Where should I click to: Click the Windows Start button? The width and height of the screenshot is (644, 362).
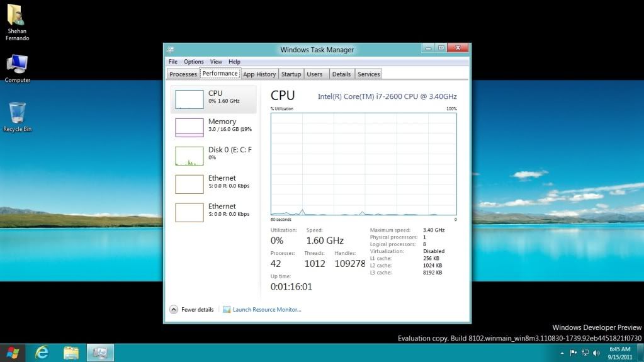tap(13, 353)
